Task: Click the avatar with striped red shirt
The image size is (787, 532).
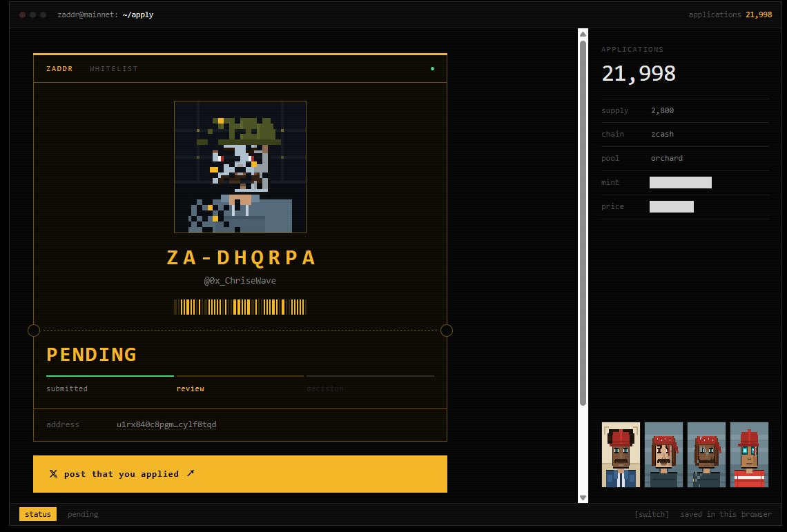Action: click(x=749, y=455)
